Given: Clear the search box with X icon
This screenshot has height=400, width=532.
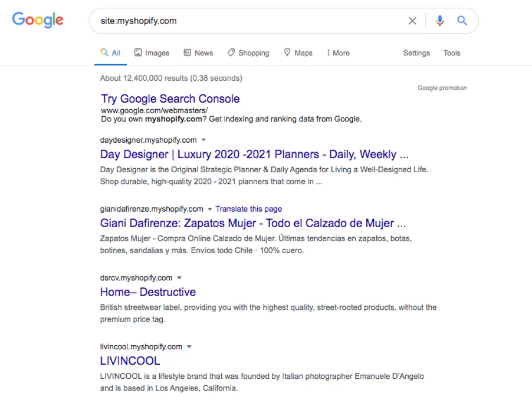Looking at the screenshot, I should pyautogui.click(x=412, y=21).
